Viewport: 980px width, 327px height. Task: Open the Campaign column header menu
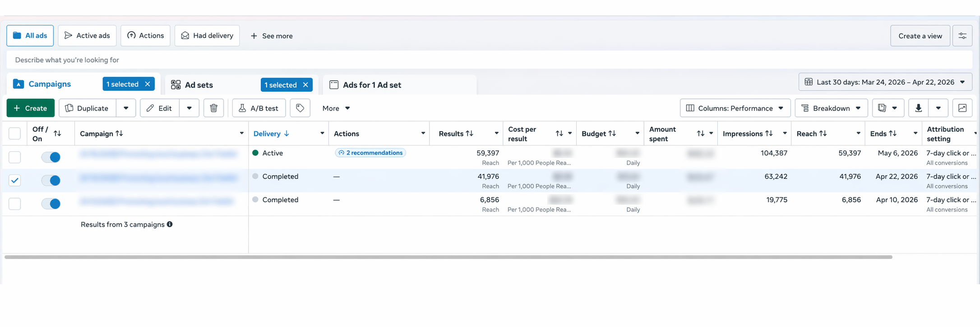click(241, 133)
